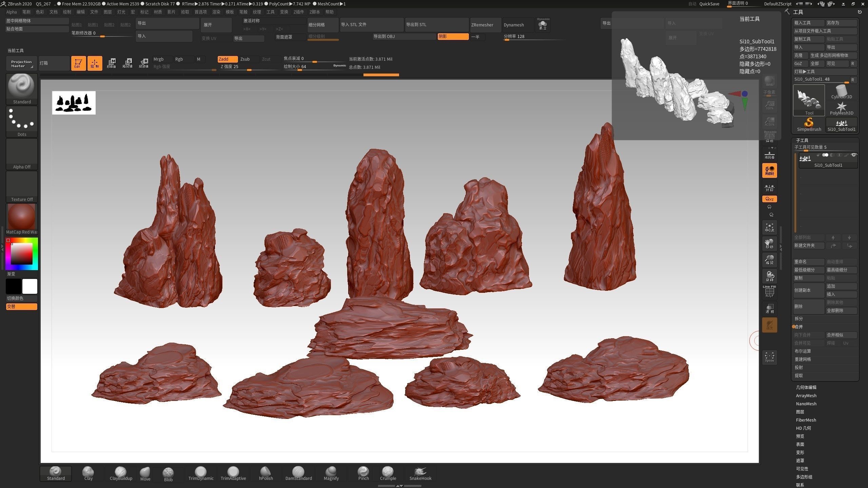The height and width of the screenshot is (488, 868).
Task: Adjust the 绘制大小 draw size slider
Action: click(x=314, y=67)
